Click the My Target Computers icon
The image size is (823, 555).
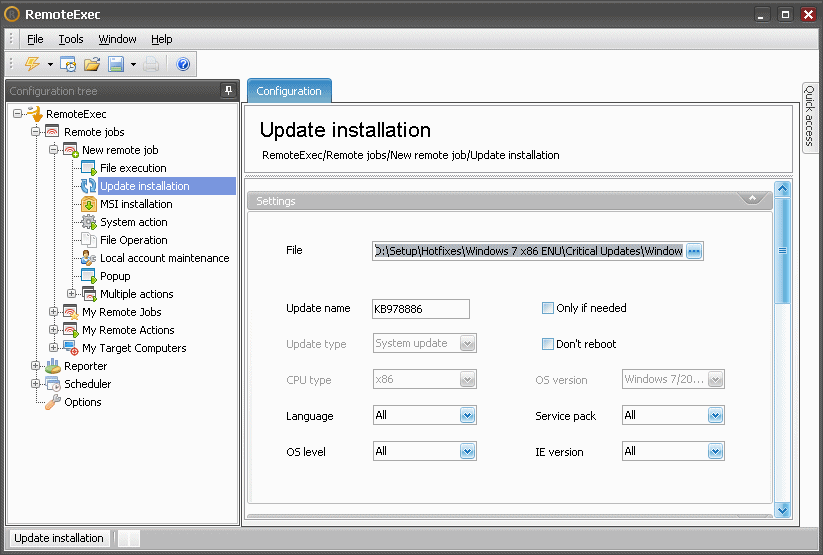pyautogui.click(x=70, y=348)
